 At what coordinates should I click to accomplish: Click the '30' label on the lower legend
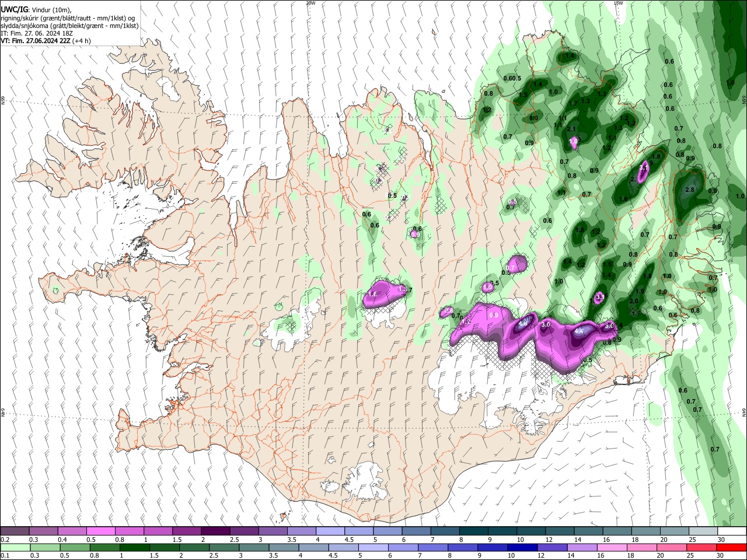[x=721, y=556]
